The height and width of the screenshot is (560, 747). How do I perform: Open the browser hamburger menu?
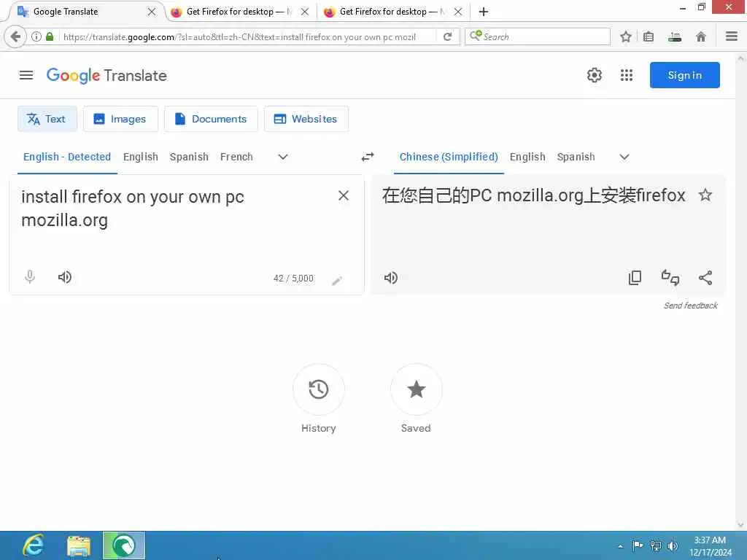point(732,36)
